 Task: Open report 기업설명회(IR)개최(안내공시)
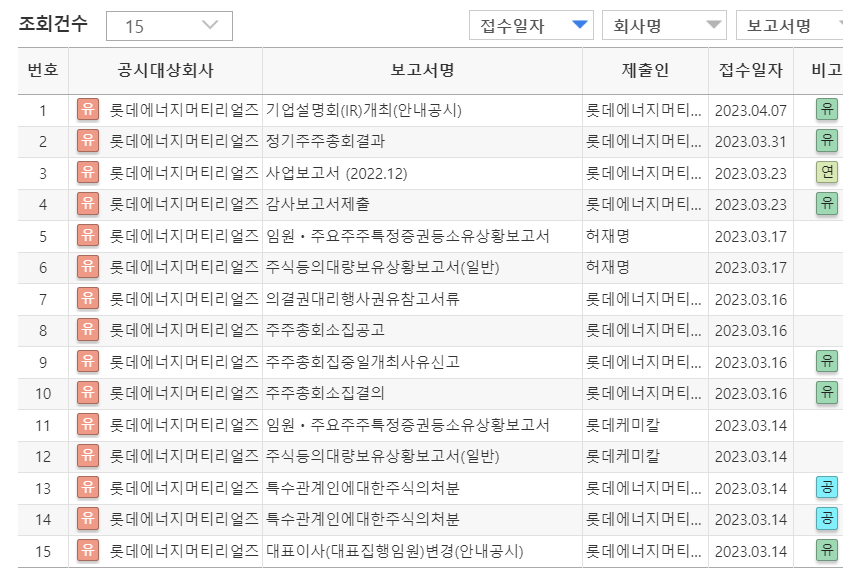click(364, 110)
